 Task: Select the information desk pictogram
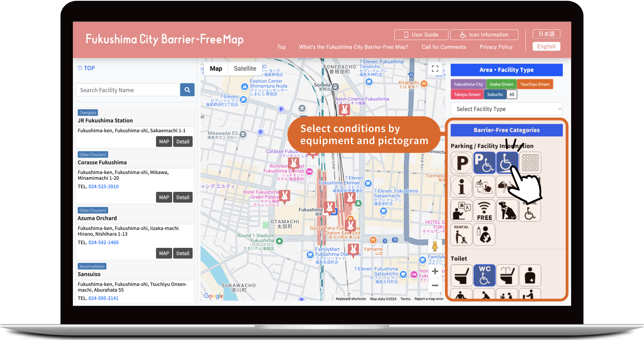coord(461,187)
